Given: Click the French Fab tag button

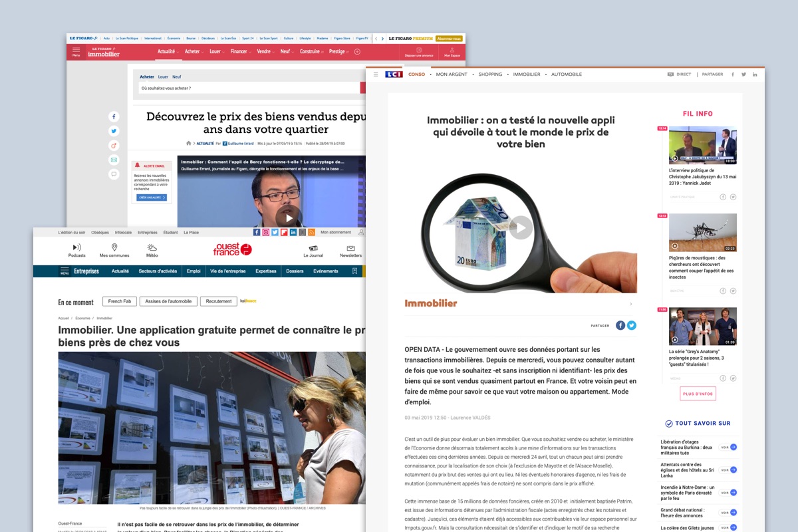Looking at the screenshot, I should tap(120, 301).
